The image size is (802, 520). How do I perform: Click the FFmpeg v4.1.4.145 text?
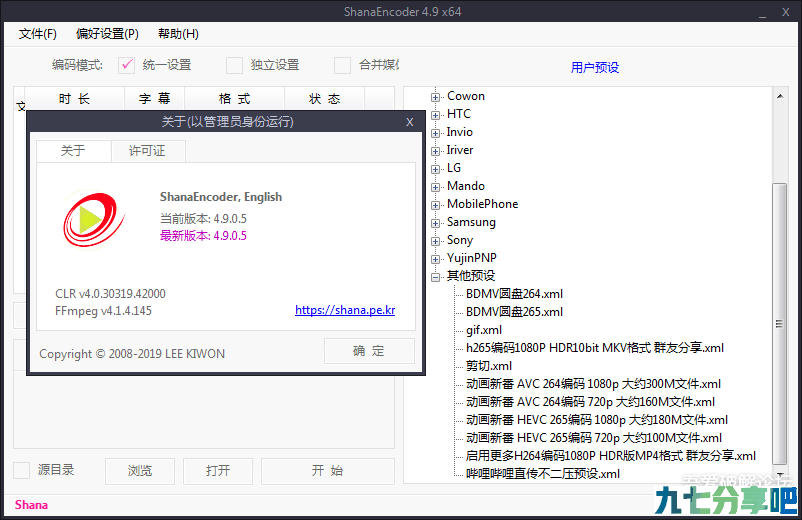click(103, 311)
